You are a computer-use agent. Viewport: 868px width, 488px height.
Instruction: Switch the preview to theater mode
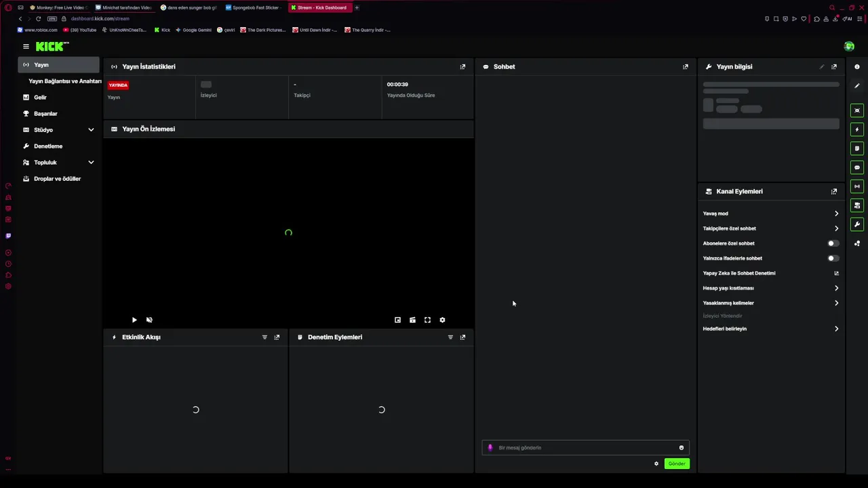click(412, 320)
